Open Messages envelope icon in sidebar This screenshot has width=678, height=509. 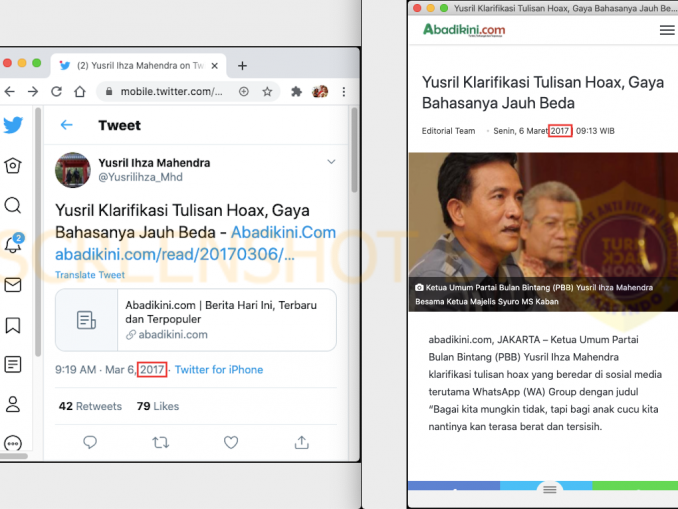(13, 285)
